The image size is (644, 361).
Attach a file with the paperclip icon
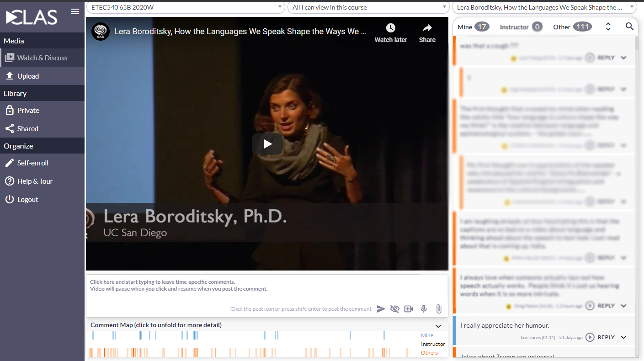[x=438, y=308]
